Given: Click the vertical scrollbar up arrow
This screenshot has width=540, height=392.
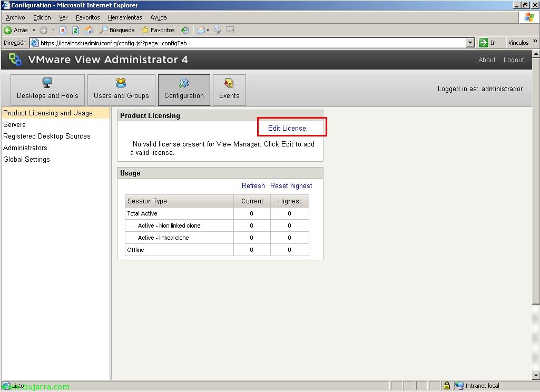Looking at the screenshot, I should click(536, 54).
